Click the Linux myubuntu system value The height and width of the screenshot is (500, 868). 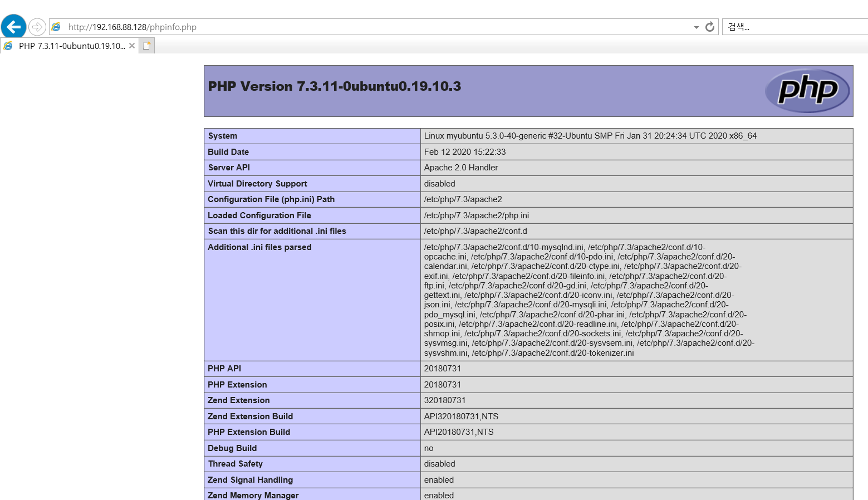[x=590, y=136]
